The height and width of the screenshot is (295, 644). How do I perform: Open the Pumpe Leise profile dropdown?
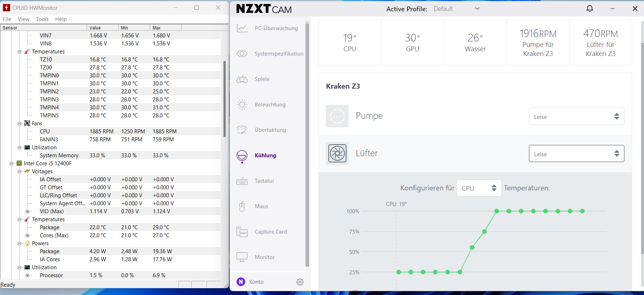577,116
